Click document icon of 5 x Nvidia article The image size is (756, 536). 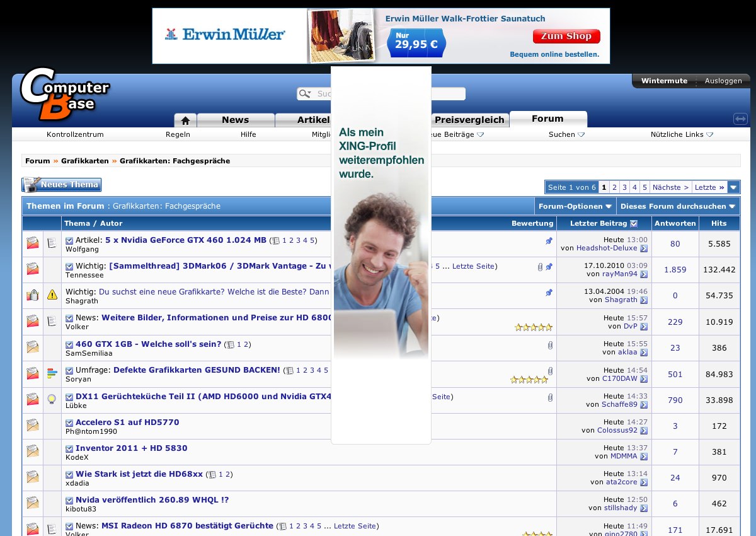(x=52, y=243)
